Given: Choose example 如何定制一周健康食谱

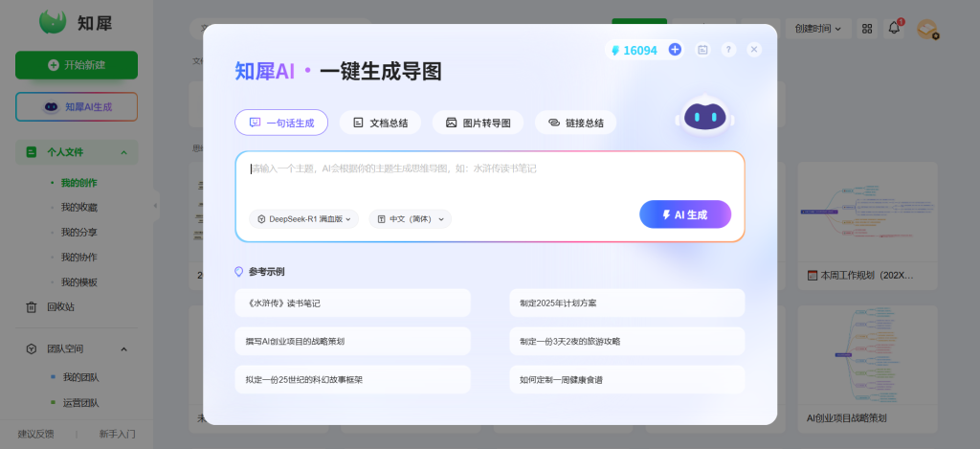Looking at the screenshot, I should [627, 379].
